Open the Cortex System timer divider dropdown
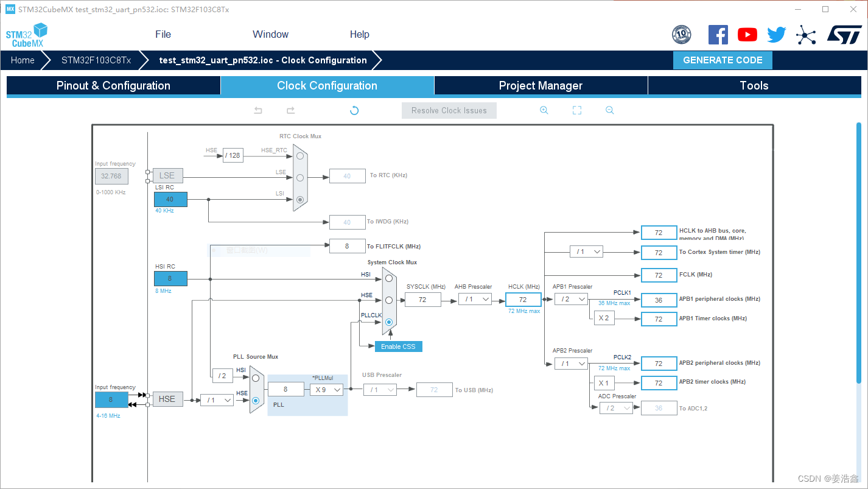The image size is (868, 489). coord(587,252)
